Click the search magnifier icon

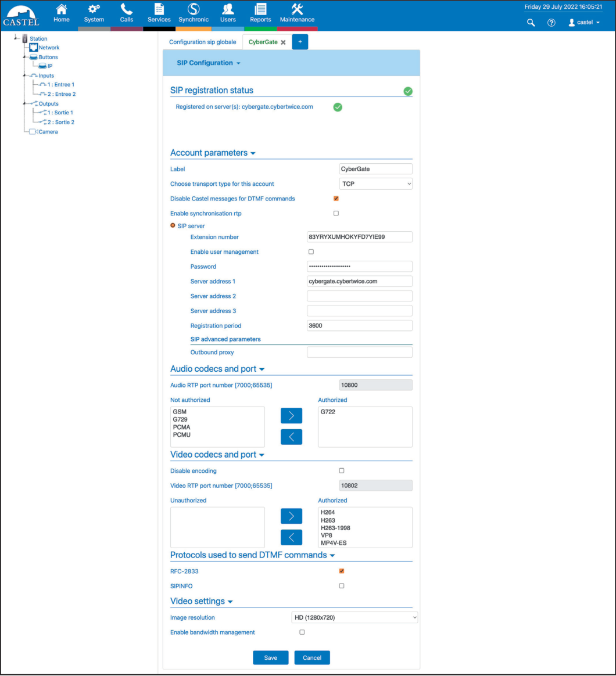pyautogui.click(x=530, y=22)
